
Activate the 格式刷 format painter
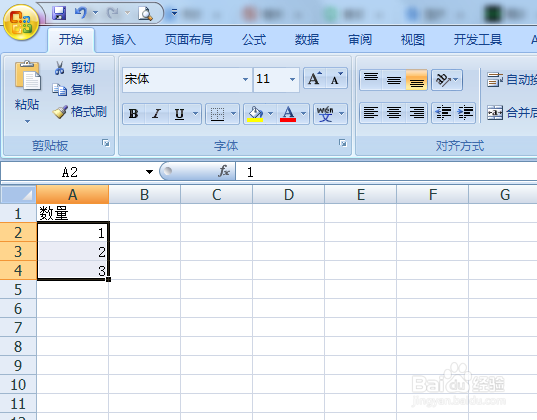point(80,112)
